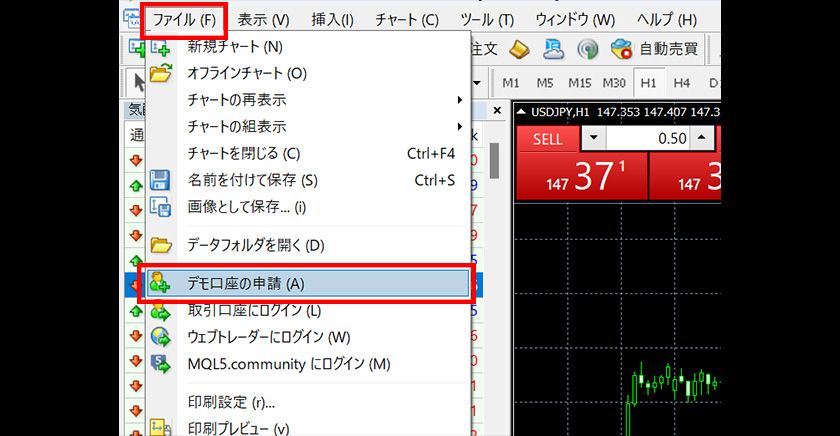This screenshot has height=436, width=840.
Task: Choose データフォルダを開く (D)
Action: click(308, 245)
